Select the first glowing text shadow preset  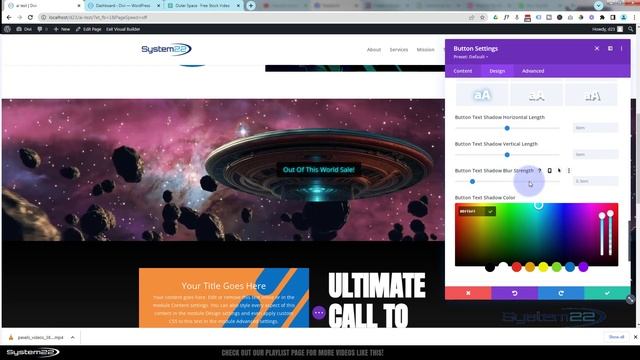click(x=482, y=95)
